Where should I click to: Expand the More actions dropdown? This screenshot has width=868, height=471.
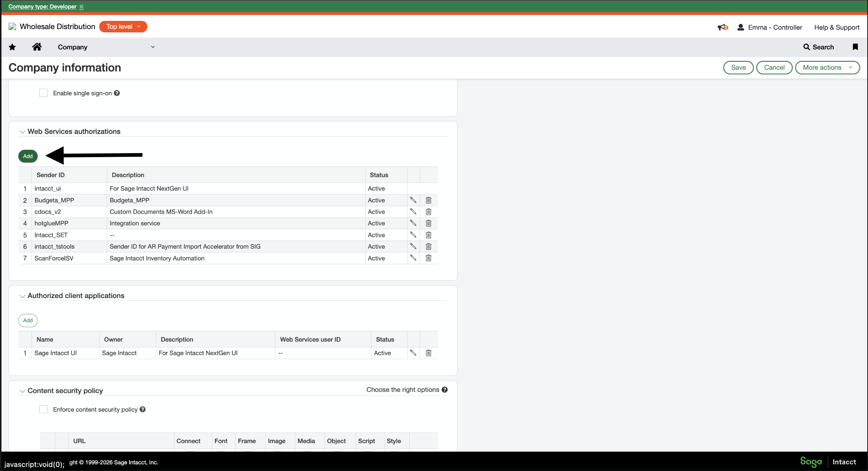pos(827,67)
